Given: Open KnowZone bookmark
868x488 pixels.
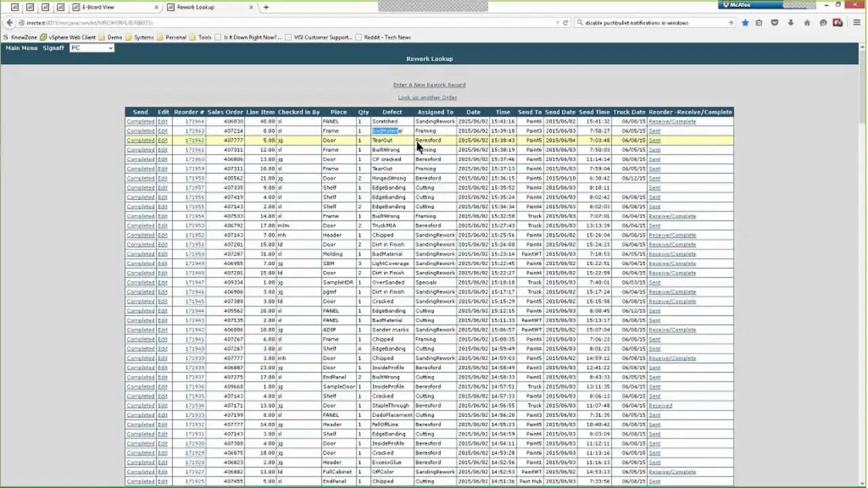Looking at the screenshot, I should [20, 37].
